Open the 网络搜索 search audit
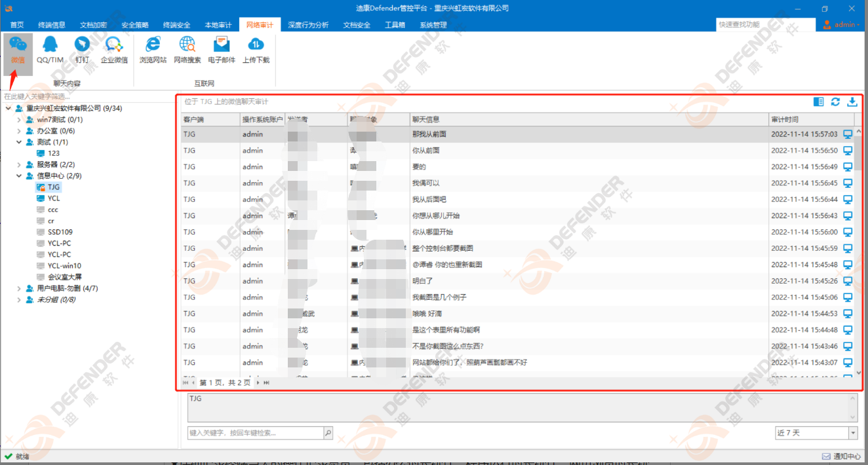 tap(187, 51)
